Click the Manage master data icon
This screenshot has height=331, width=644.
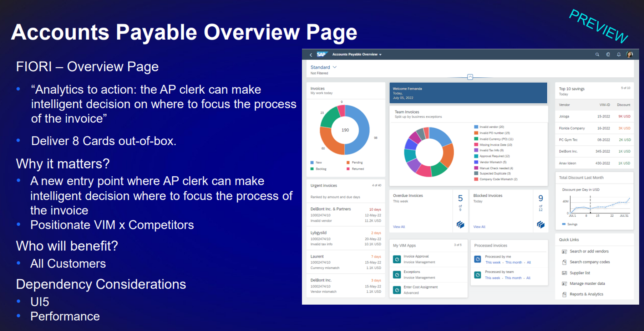click(564, 284)
